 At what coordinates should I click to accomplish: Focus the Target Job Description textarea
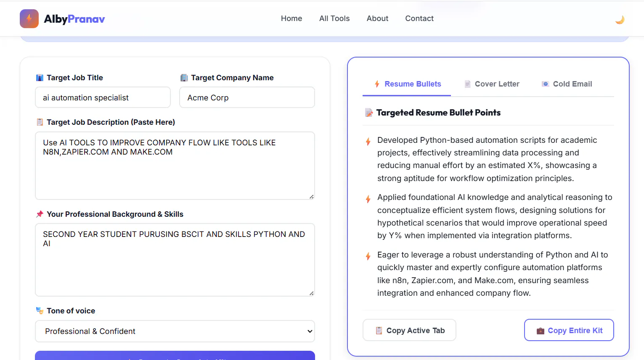click(x=175, y=166)
